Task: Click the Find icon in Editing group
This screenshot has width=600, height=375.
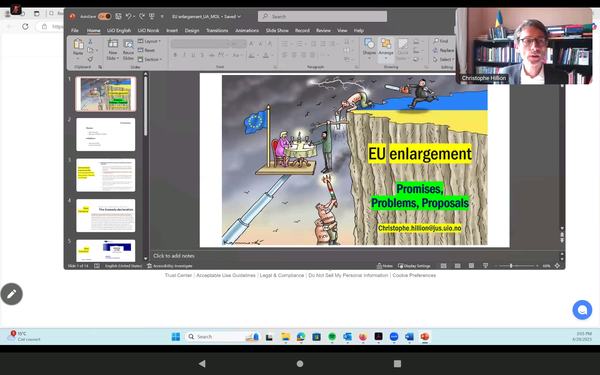Action: (440, 41)
